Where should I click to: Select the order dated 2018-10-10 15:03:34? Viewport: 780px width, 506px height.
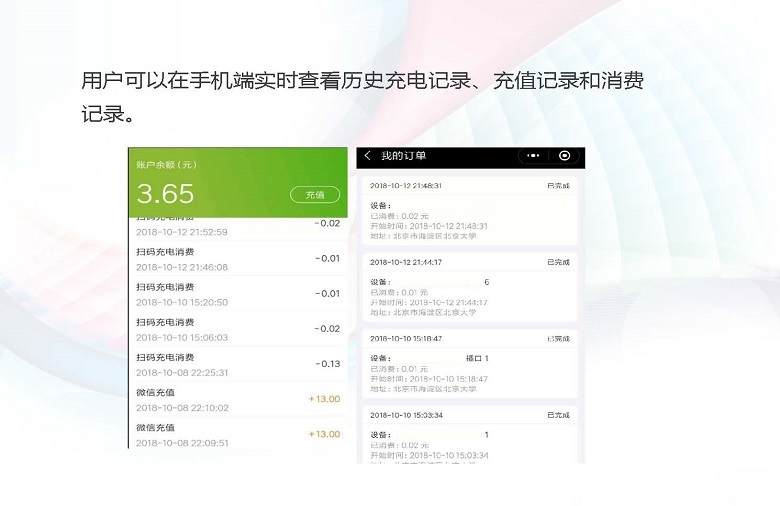coord(469,435)
